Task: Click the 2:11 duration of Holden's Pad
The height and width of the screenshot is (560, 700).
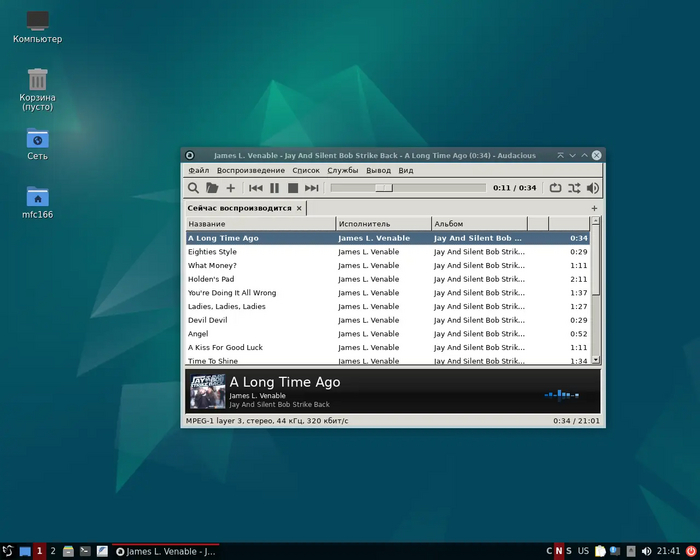Action: pos(579,279)
